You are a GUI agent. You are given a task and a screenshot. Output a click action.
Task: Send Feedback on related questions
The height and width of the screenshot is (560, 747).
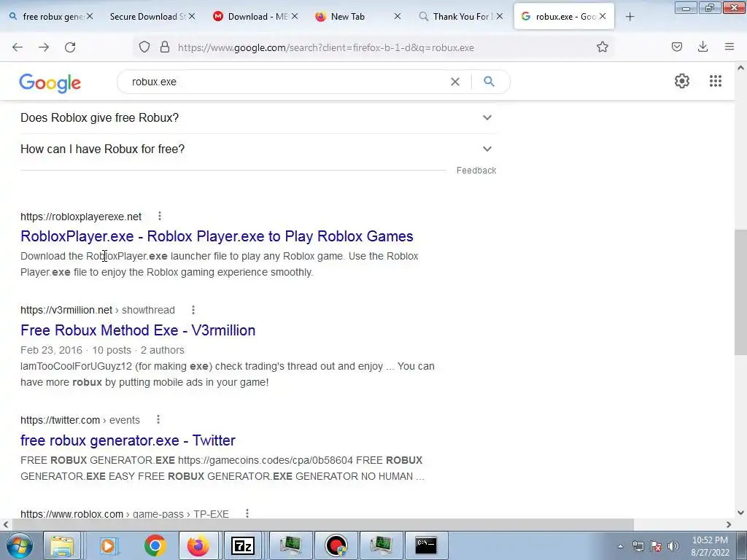point(476,171)
